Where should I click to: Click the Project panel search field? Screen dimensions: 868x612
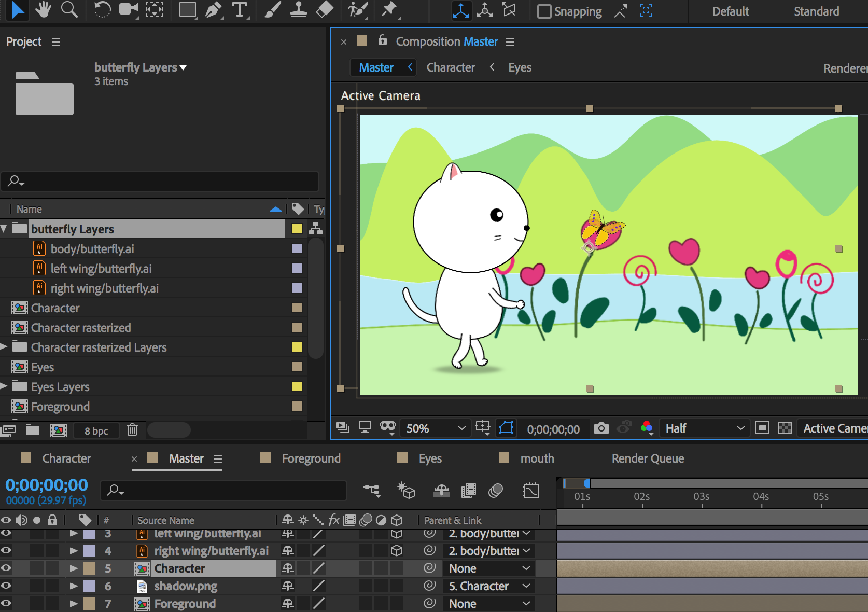pos(160,182)
